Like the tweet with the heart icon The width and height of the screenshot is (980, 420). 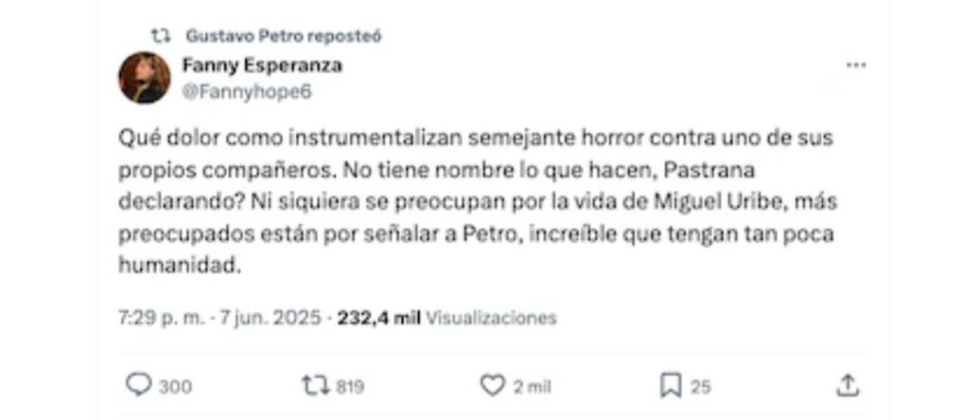click(493, 386)
